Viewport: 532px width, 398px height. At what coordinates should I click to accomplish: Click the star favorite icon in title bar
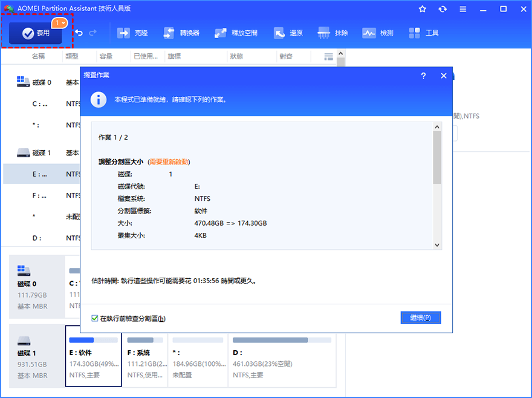click(423, 9)
